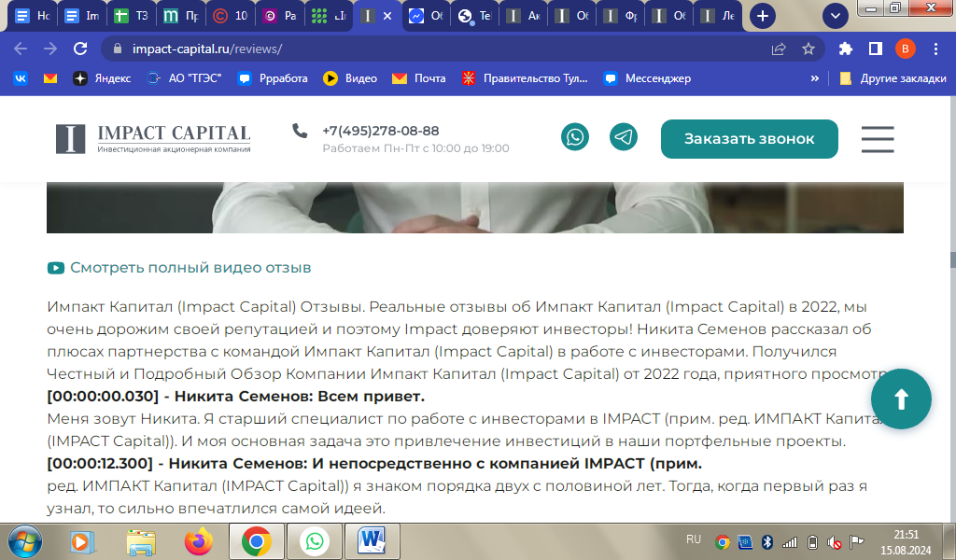The width and height of the screenshot is (956, 560).
Task: Switch to the purple 'Ра' tab
Action: tap(279, 16)
